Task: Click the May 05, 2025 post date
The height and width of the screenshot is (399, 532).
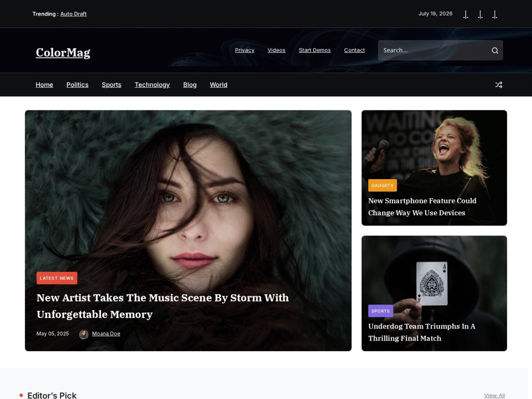Action: 53,334
